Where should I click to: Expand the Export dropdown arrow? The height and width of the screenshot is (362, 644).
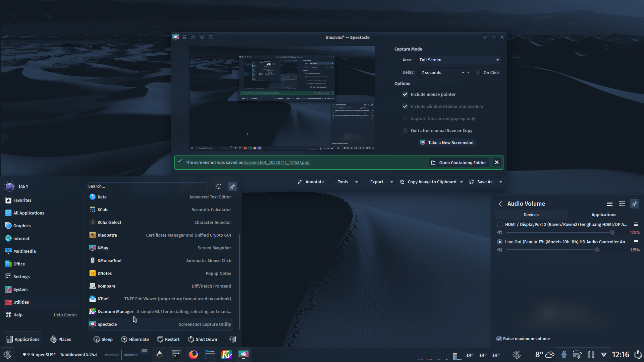pos(392,182)
